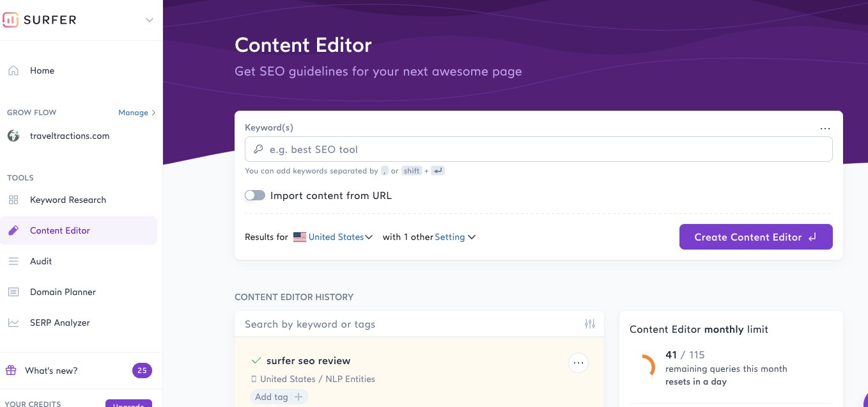Open the Audit list icon
Screen dimensions: 868x407
click(x=13, y=261)
